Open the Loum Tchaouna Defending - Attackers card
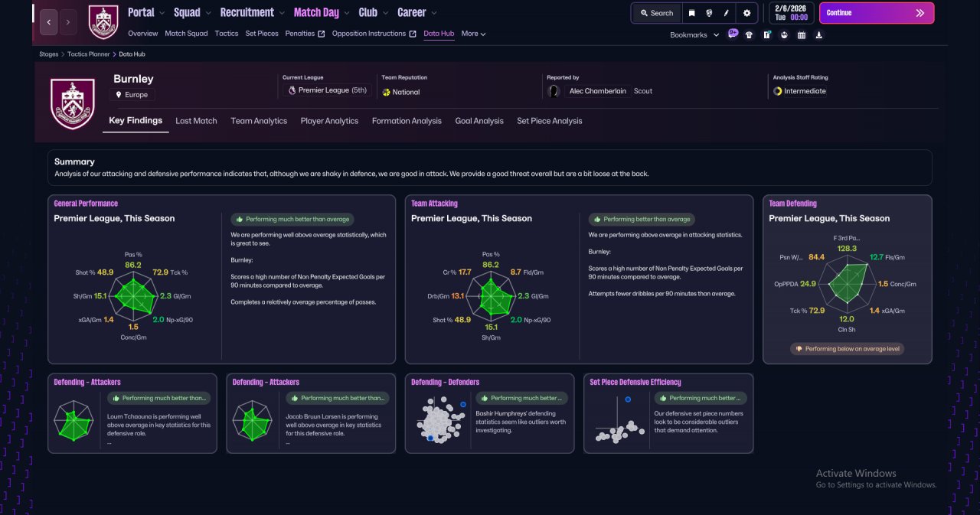This screenshot has height=515, width=980. click(132, 413)
